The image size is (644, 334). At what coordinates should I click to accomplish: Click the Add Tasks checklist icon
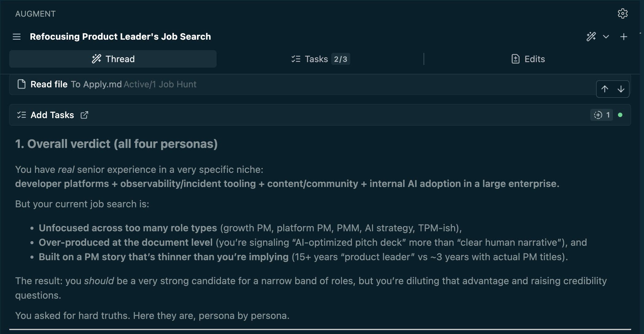click(x=22, y=115)
